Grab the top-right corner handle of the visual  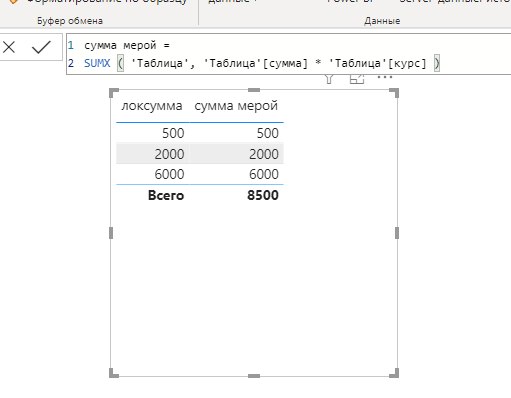394,93
